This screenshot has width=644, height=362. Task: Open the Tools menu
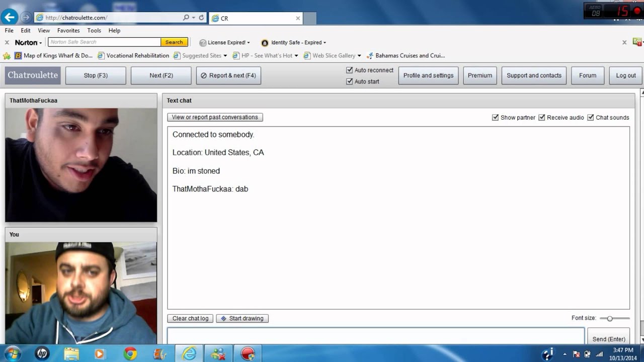[x=94, y=31]
